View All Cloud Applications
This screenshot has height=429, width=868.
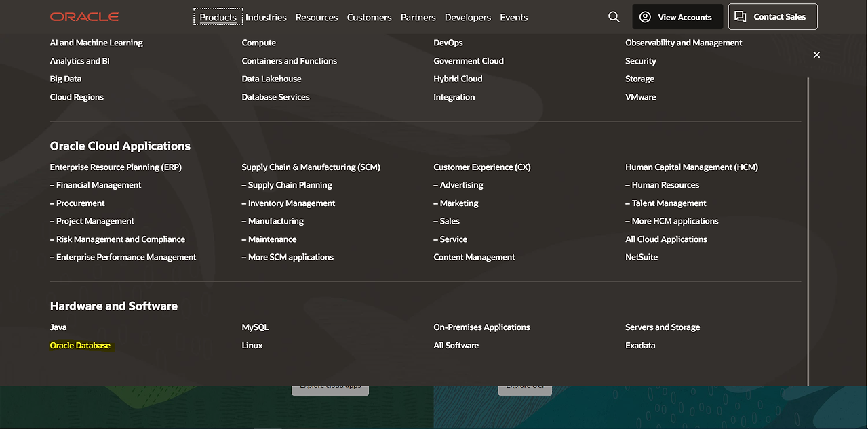(666, 239)
